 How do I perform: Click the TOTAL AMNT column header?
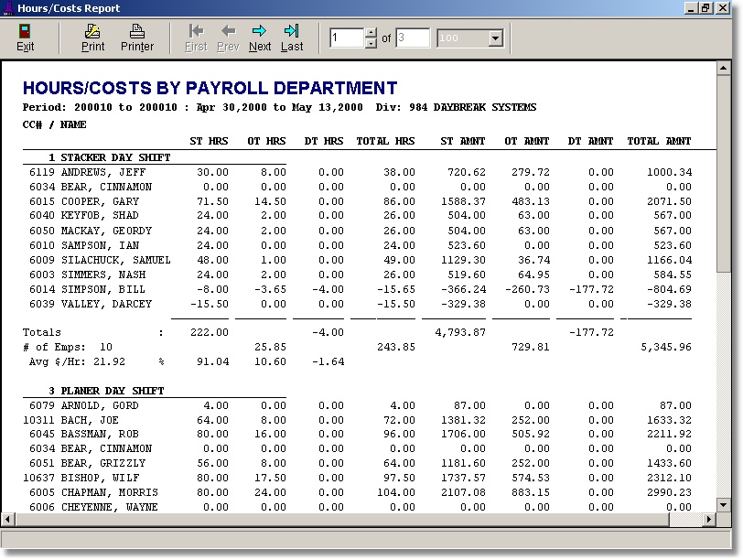[659, 141]
